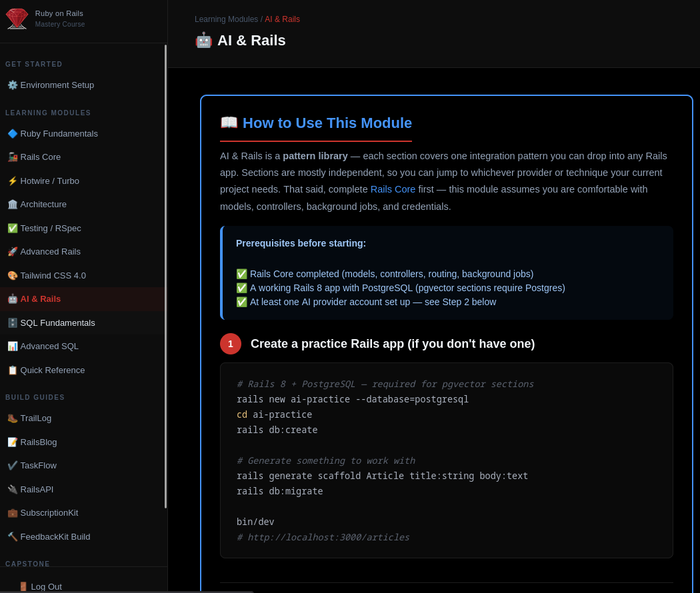Click the plug icon beside RailsAPI
700x593 pixels.
[13, 489]
